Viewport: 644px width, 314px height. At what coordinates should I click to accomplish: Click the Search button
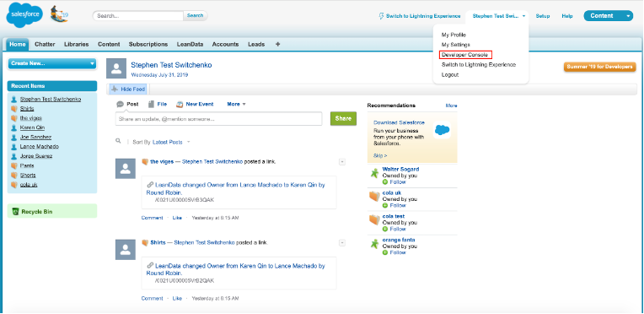(x=195, y=16)
